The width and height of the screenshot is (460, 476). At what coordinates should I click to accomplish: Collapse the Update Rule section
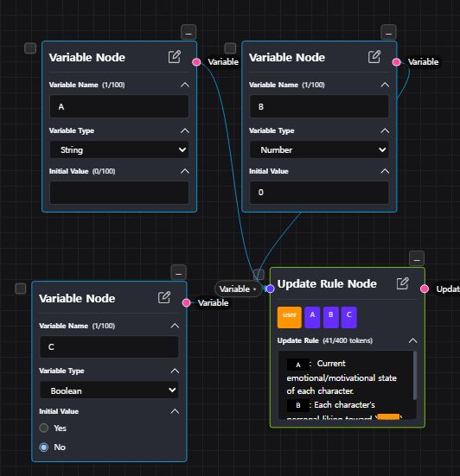pos(413,340)
